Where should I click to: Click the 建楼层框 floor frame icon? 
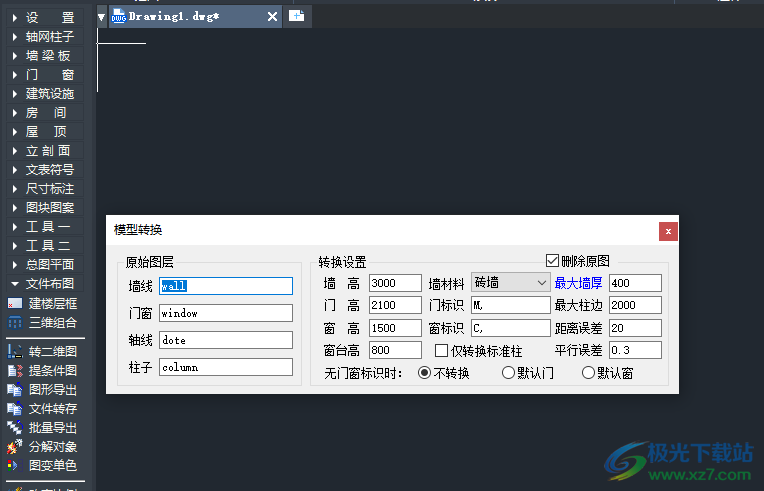(15, 303)
